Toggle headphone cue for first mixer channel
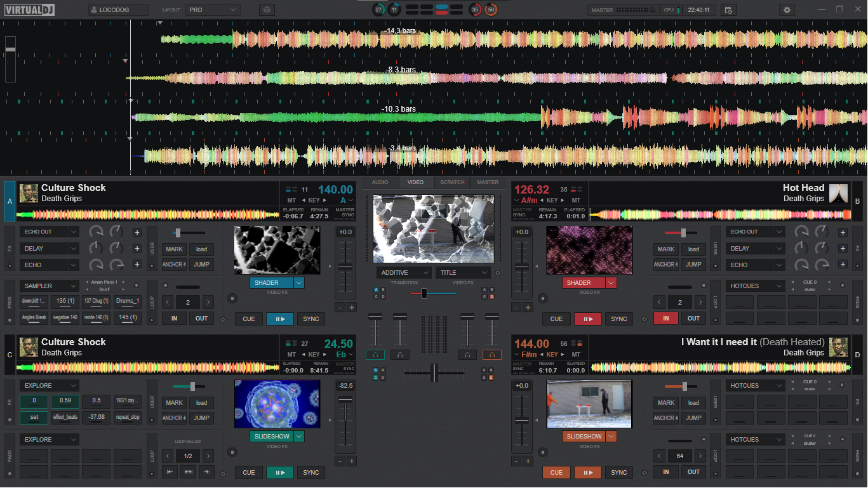Viewport: 868px width, 488px height. 375,355
